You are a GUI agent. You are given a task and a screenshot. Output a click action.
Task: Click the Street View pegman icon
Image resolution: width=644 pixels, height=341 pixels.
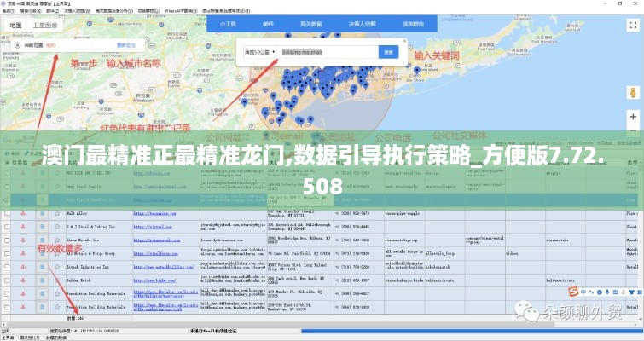click(633, 92)
